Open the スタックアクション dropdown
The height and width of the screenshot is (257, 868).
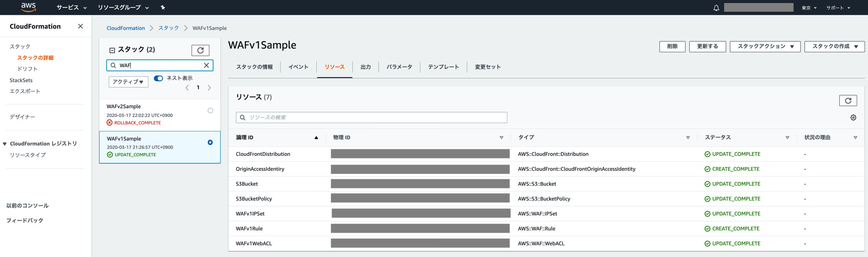[x=766, y=46]
